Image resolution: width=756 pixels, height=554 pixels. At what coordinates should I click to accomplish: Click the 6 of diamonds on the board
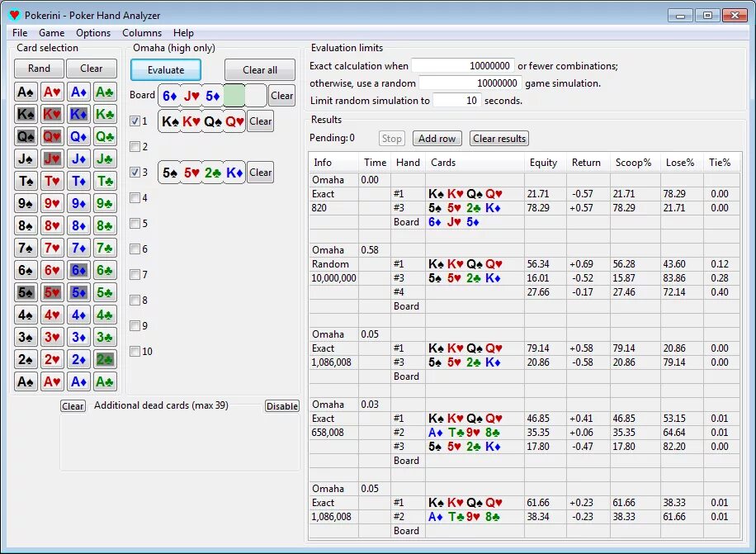170,96
